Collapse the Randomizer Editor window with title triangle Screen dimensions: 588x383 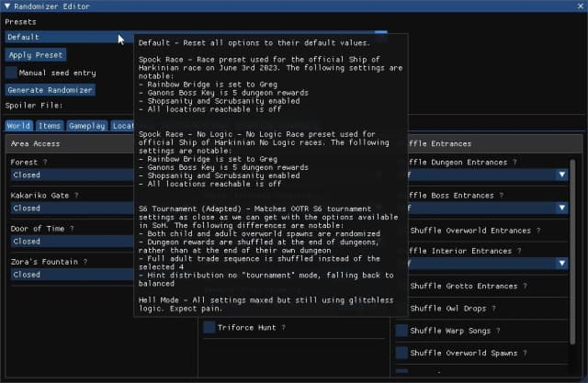(x=7, y=6)
